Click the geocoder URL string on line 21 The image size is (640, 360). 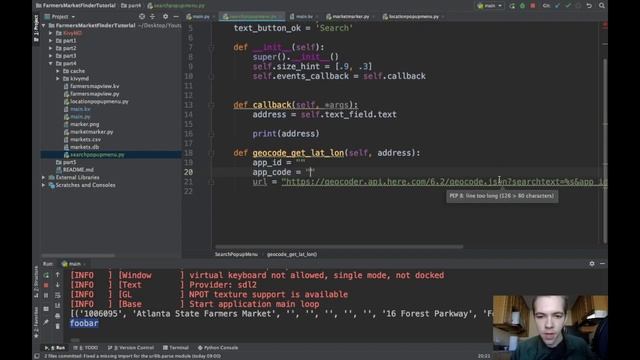click(444, 182)
